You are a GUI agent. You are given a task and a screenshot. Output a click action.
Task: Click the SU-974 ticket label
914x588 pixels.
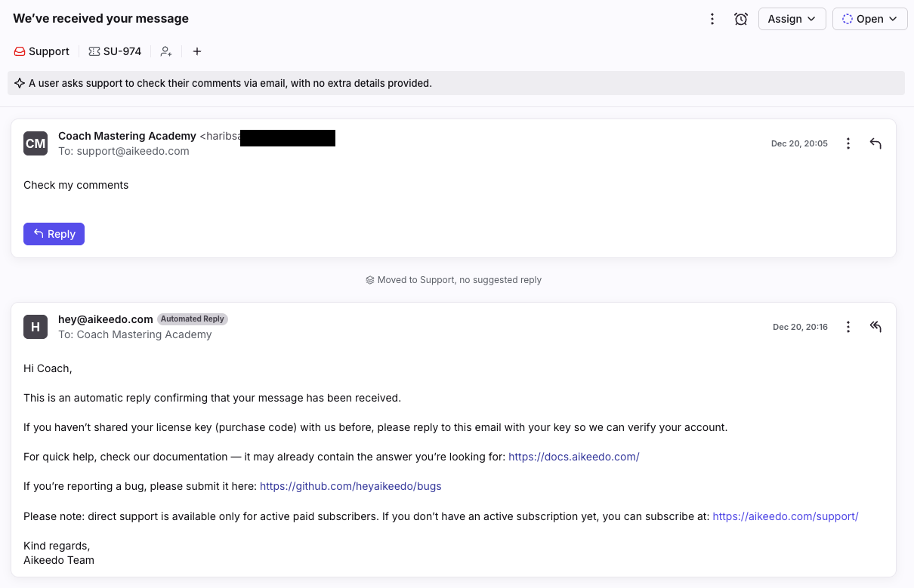coord(115,51)
